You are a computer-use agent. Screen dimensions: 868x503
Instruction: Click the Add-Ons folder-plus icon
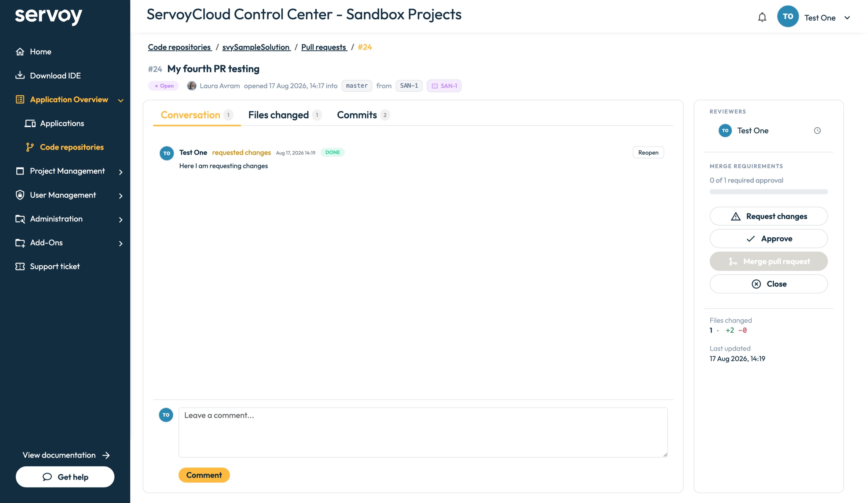click(x=20, y=243)
